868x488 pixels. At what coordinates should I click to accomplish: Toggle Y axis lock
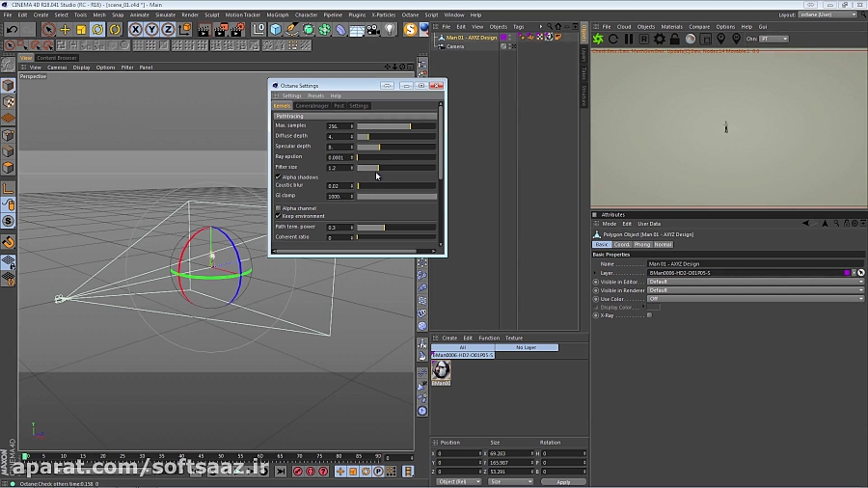click(151, 29)
